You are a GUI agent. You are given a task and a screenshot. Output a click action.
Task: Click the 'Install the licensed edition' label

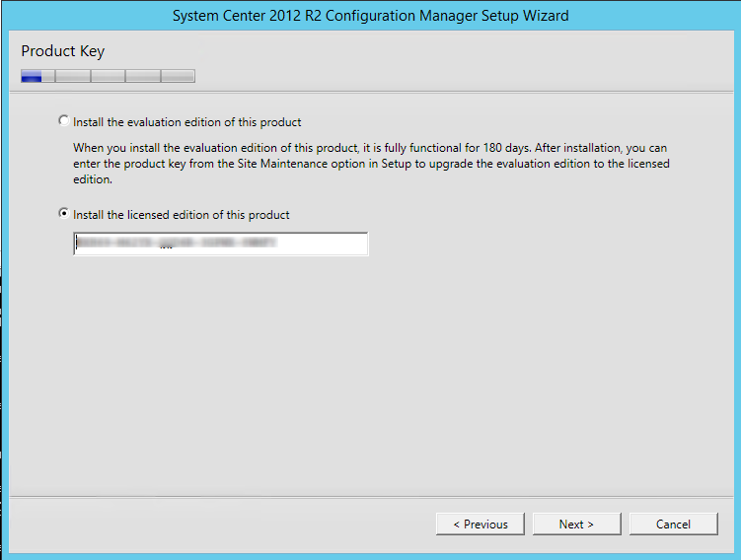181,215
